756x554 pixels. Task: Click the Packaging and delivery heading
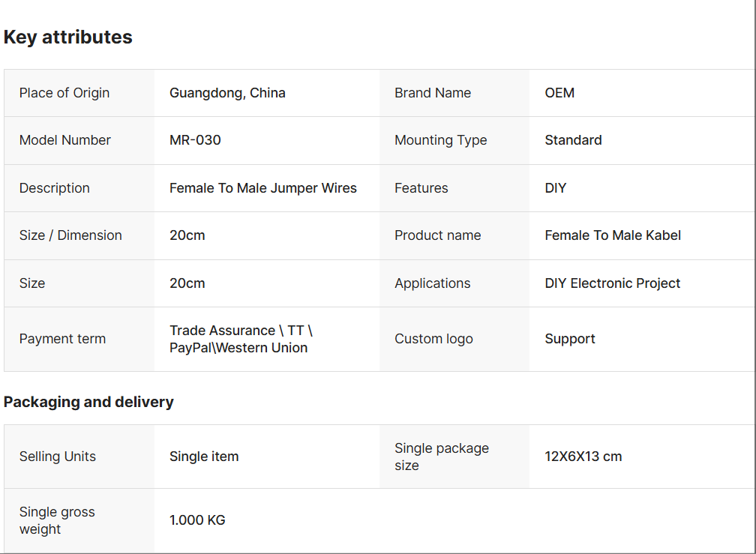tap(88, 402)
